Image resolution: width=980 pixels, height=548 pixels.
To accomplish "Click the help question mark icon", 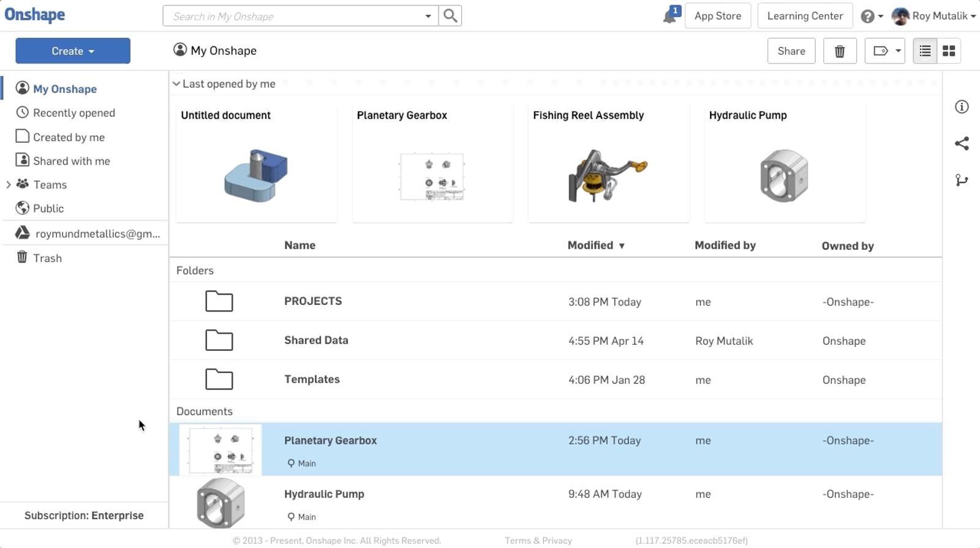I will pyautogui.click(x=867, y=17).
